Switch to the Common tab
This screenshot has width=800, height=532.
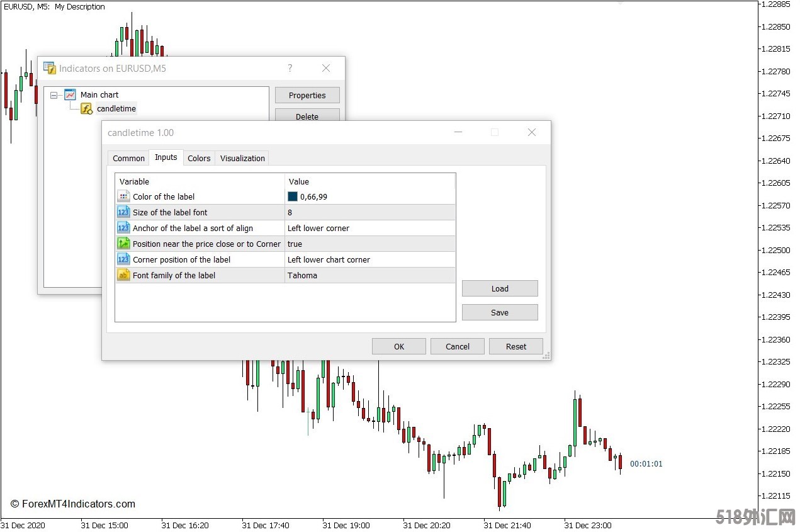click(129, 158)
